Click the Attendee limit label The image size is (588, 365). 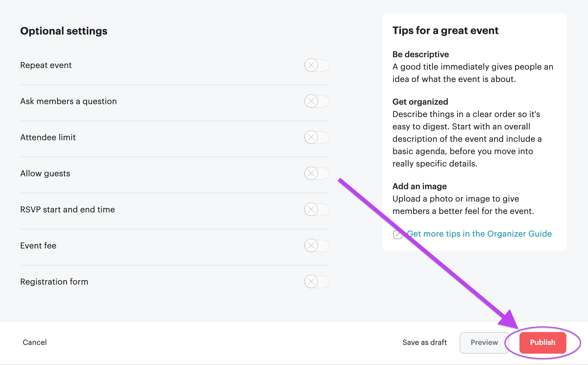[48, 137]
